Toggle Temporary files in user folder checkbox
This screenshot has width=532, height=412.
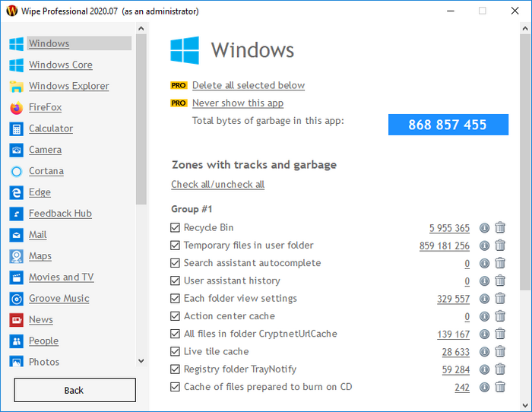(x=175, y=245)
